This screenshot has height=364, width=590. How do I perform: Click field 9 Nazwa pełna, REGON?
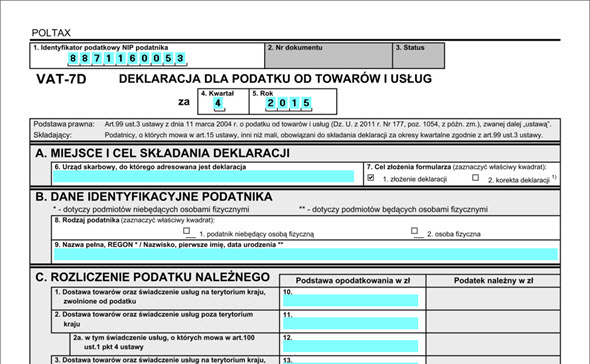[306, 254]
